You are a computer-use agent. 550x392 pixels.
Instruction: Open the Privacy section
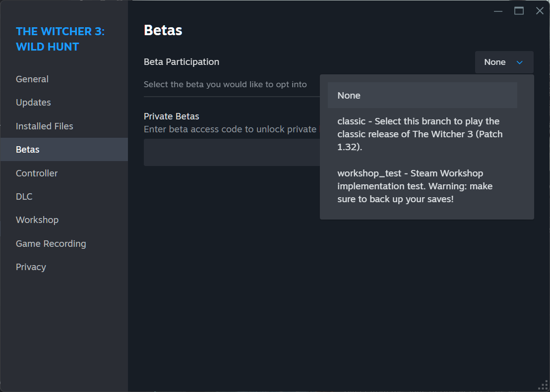tap(64, 267)
